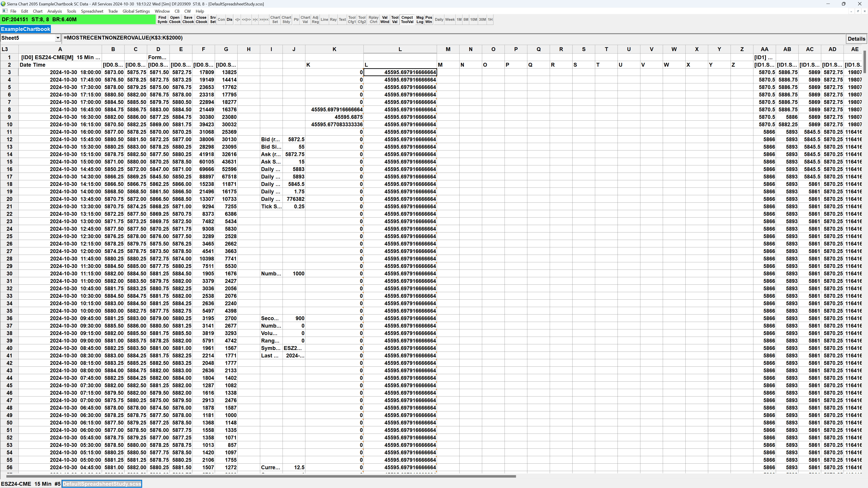Click the Details button
868x488 pixels.
tap(856, 39)
